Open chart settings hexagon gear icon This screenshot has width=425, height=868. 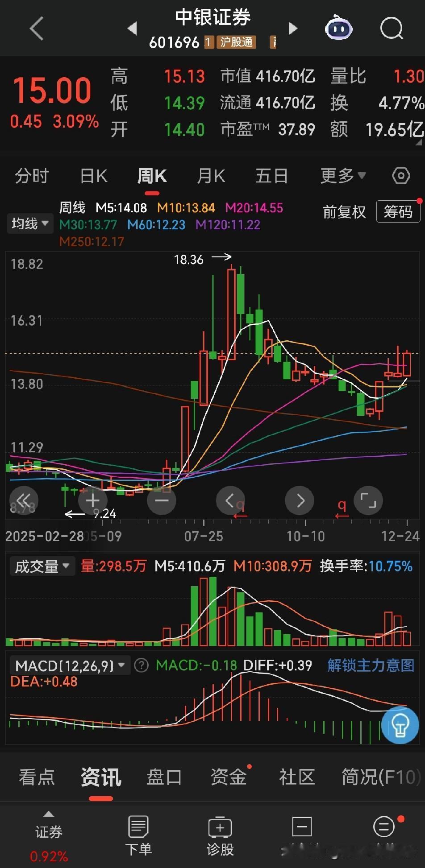point(401,176)
